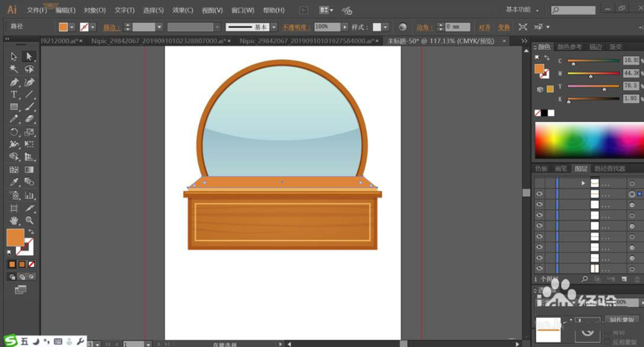Open the 效果(C) menu

(183, 10)
